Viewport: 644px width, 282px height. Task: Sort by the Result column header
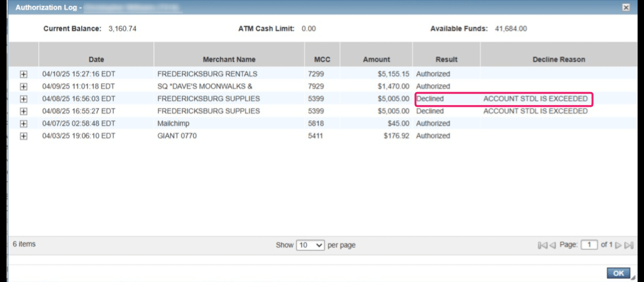[446, 59]
